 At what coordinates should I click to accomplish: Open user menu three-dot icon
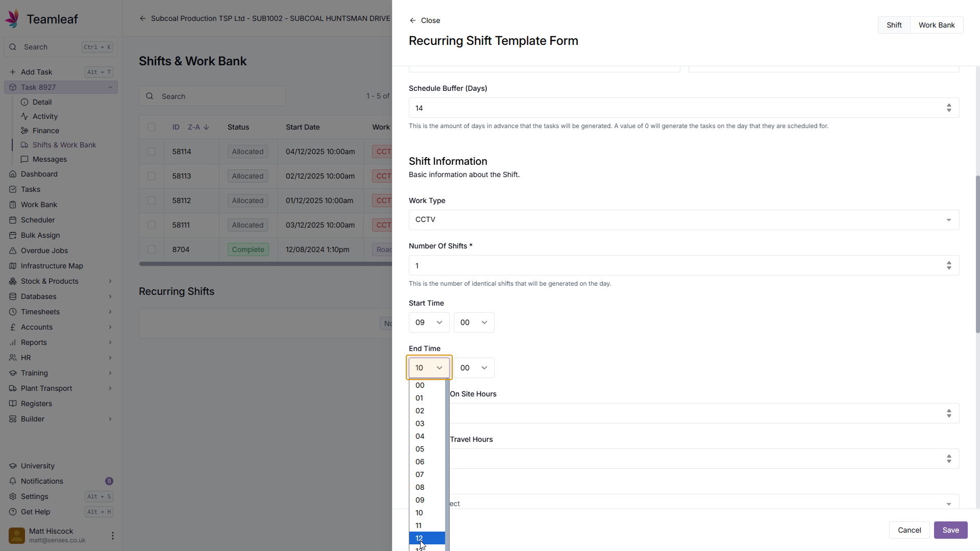[x=112, y=536]
